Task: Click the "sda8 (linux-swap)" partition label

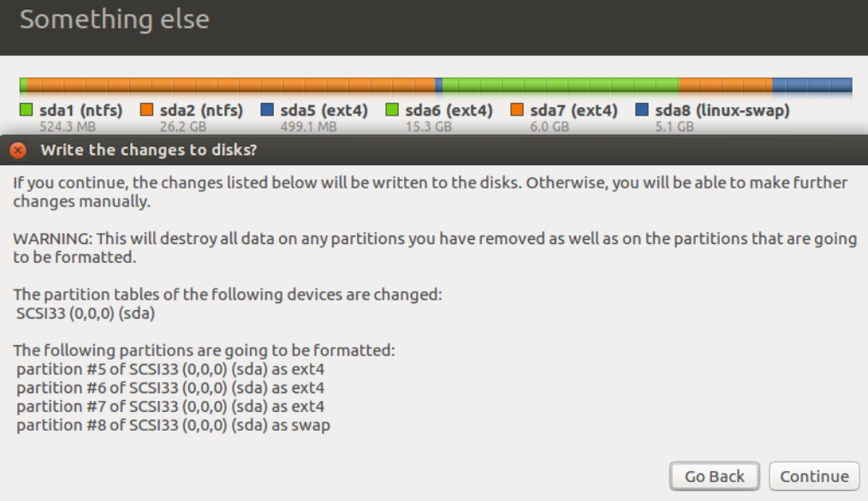Action: [x=722, y=110]
